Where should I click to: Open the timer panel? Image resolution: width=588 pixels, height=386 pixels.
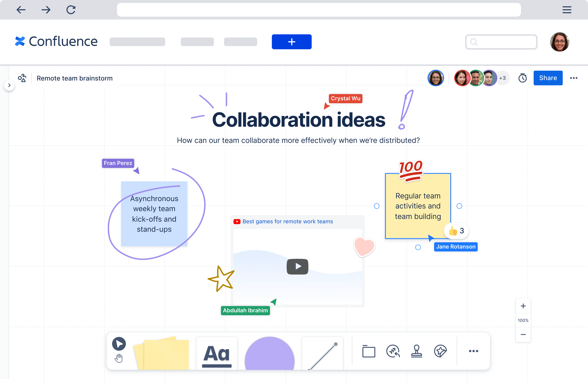point(523,78)
